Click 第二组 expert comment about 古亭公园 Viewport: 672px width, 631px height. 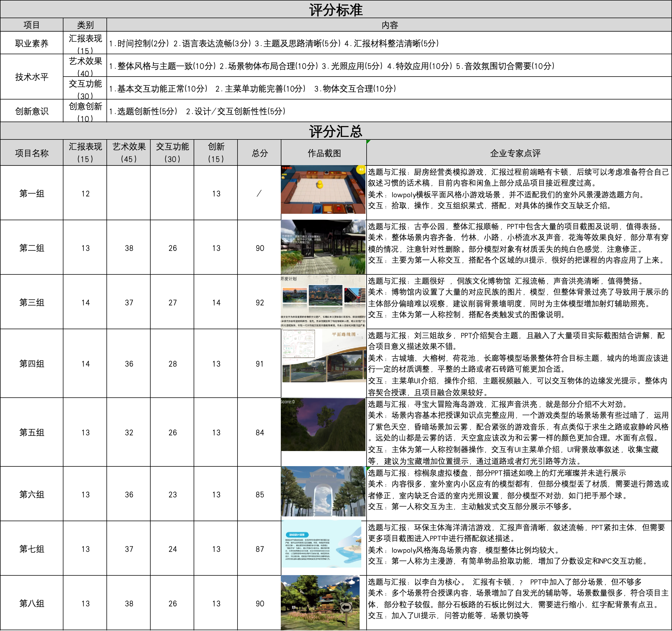tap(519, 247)
